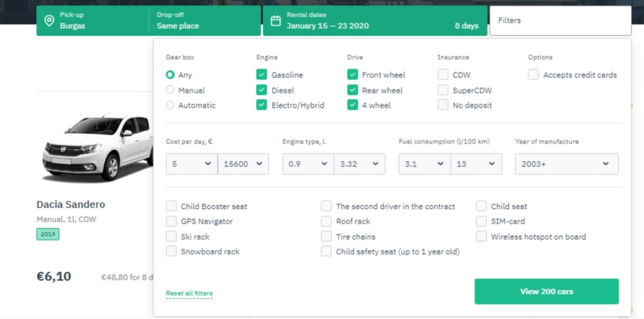644x319 pixels.
Task: Open the maximum fuel consumption dropdown showing 13
Action: pos(476,164)
